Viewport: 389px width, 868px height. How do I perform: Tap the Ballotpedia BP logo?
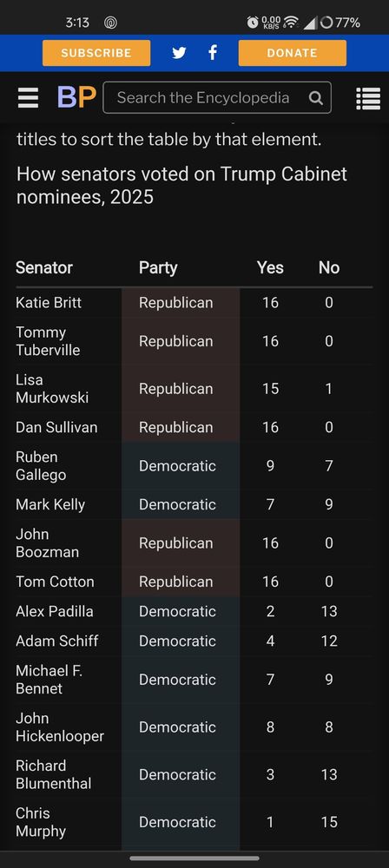76,97
